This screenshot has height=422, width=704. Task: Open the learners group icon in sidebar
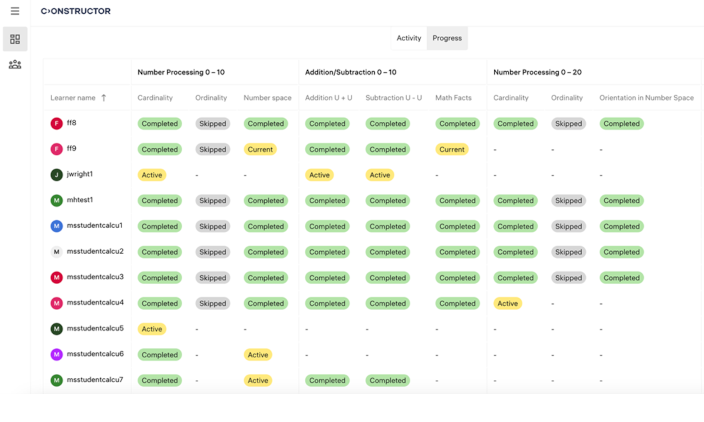[15, 65]
